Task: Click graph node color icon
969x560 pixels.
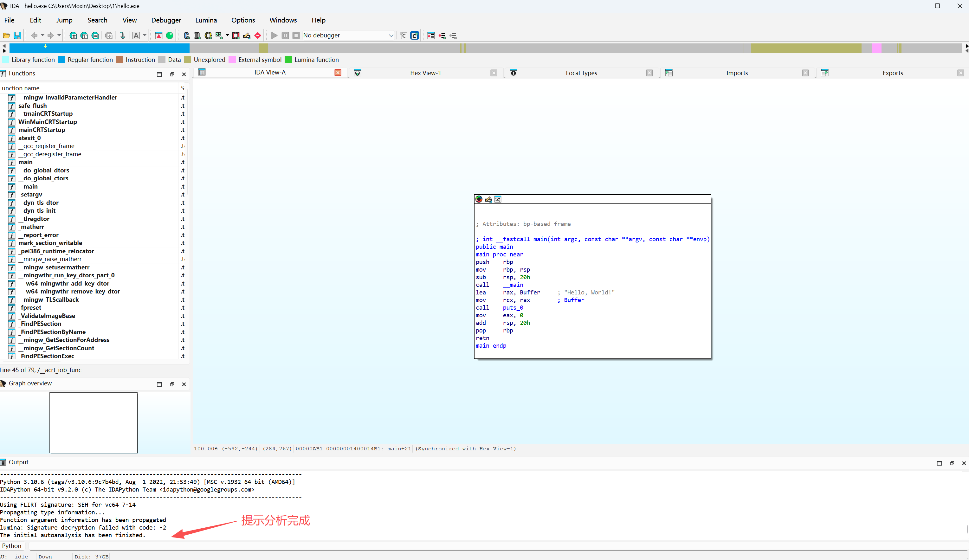Action: click(479, 199)
